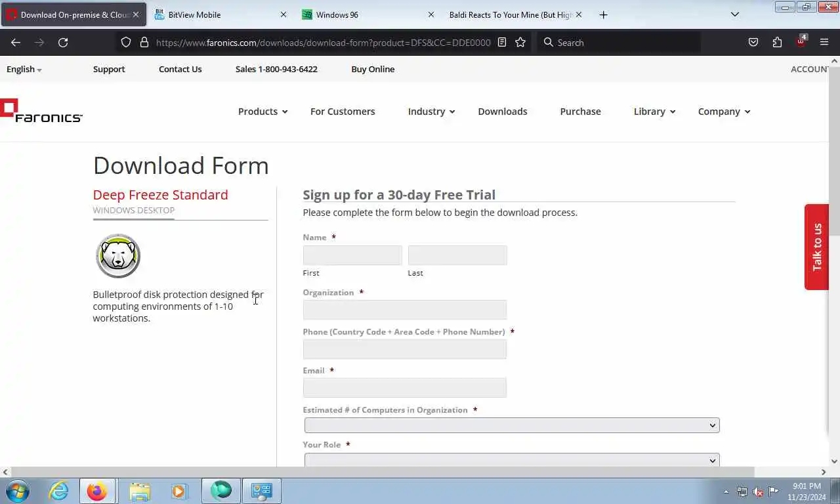Image resolution: width=840 pixels, height=504 pixels.
Task: Click the Faronics logo
Action: [x=41, y=110]
